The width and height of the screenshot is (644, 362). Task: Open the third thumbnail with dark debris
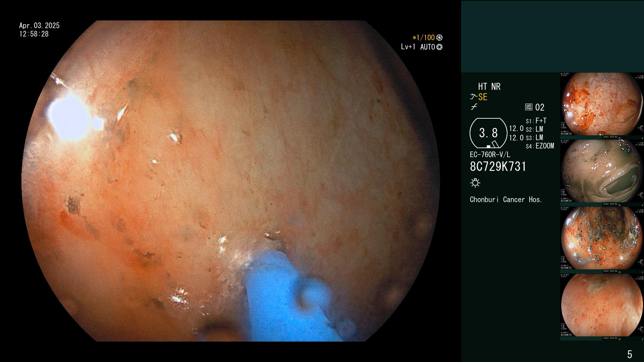tap(602, 238)
